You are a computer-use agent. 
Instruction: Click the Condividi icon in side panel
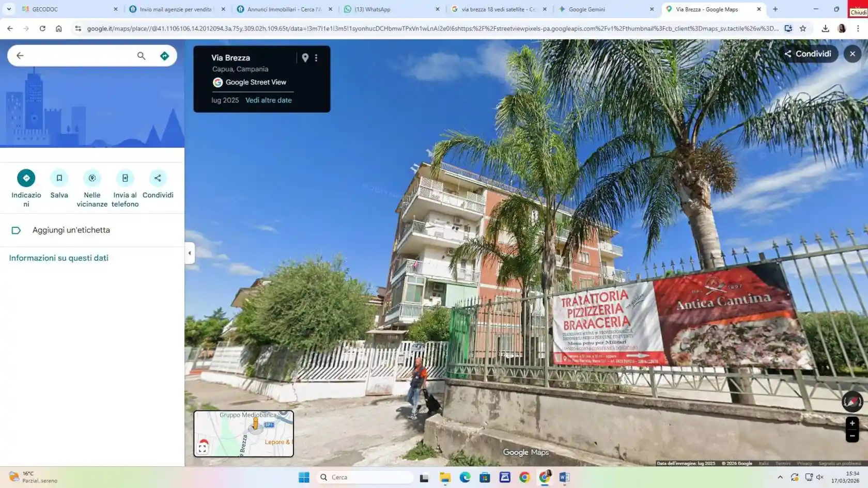point(158,178)
